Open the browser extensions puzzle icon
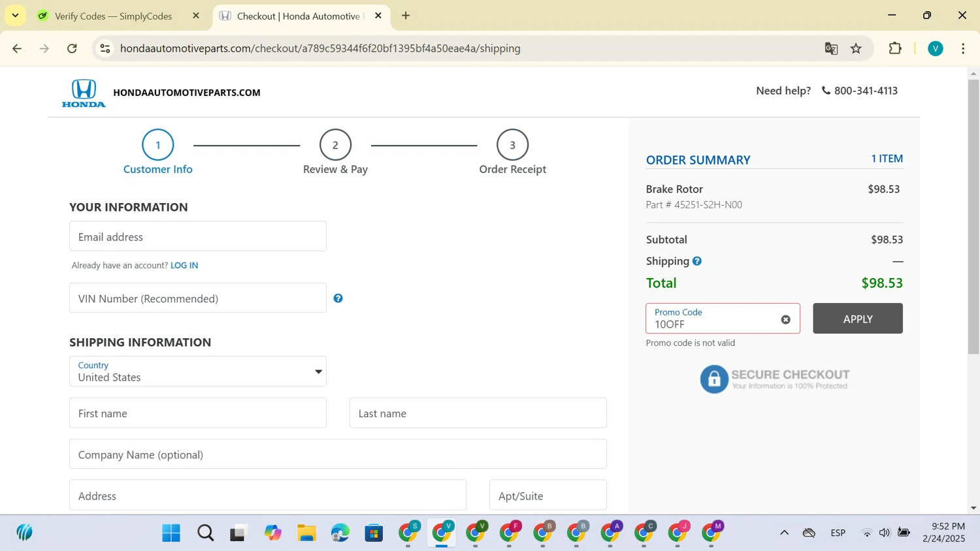This screenshot has height=551, width=980. tap(895, 48)
